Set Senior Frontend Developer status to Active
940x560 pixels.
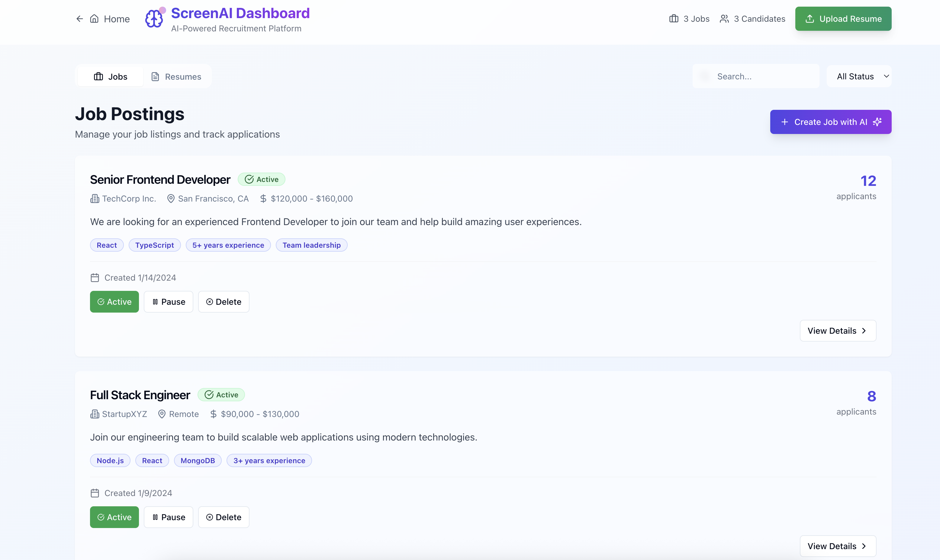coord(114,302)
